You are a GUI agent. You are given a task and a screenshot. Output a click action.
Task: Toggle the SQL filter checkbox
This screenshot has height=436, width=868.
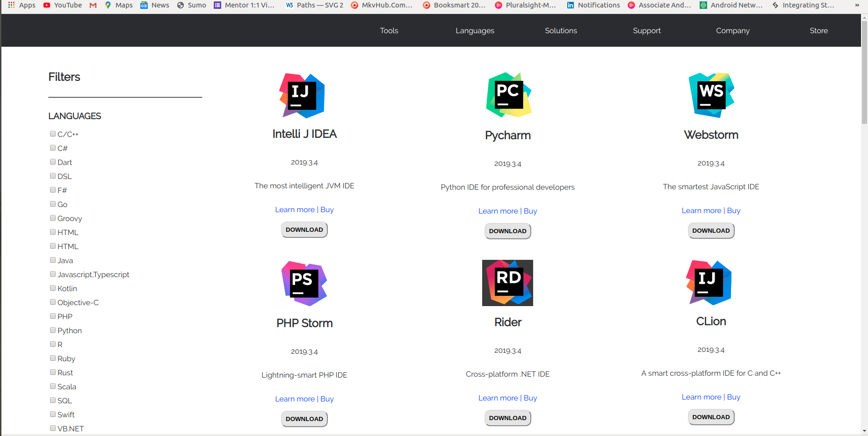click(x=53, y=400)
